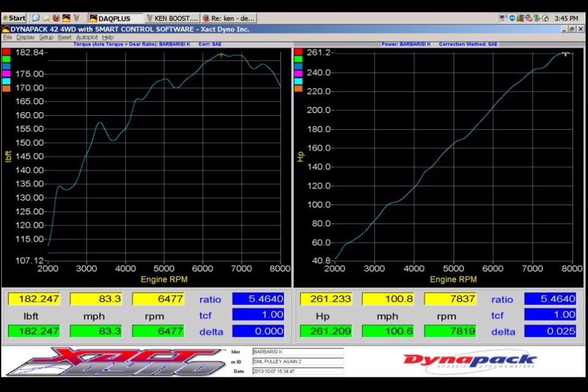Click the tray icon just left of the clock
Viewport: 588px width, 392px height.
click(x=545, y=18)
